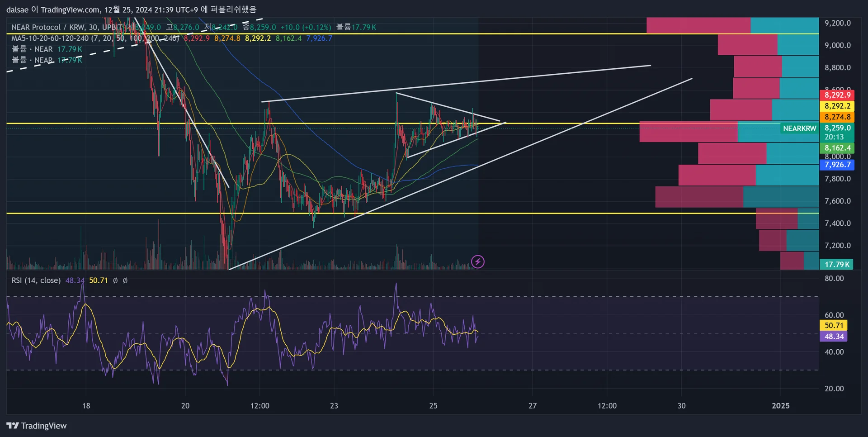Click the date label 25 on time axis

click(433, 406)
